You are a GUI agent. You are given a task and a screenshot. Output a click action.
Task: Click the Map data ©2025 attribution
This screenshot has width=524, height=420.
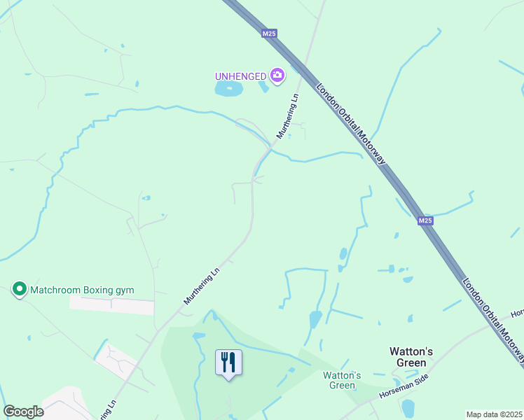494,414
